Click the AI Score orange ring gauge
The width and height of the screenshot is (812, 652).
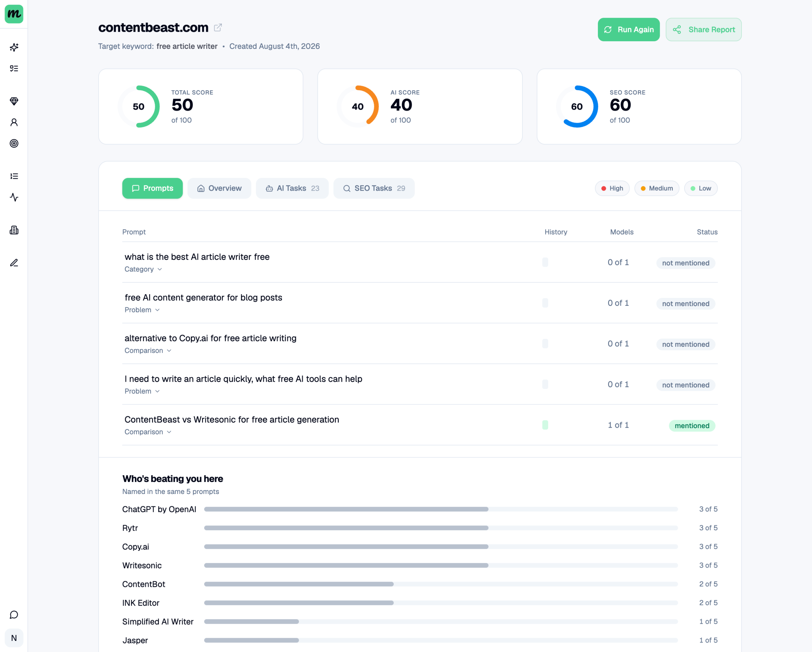(x=358, y=107)
